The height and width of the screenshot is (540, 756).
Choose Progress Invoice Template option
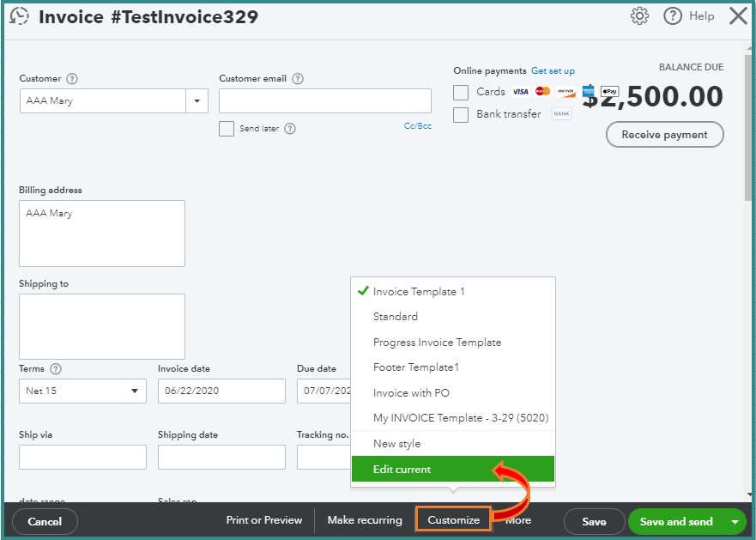click(437, 343)
